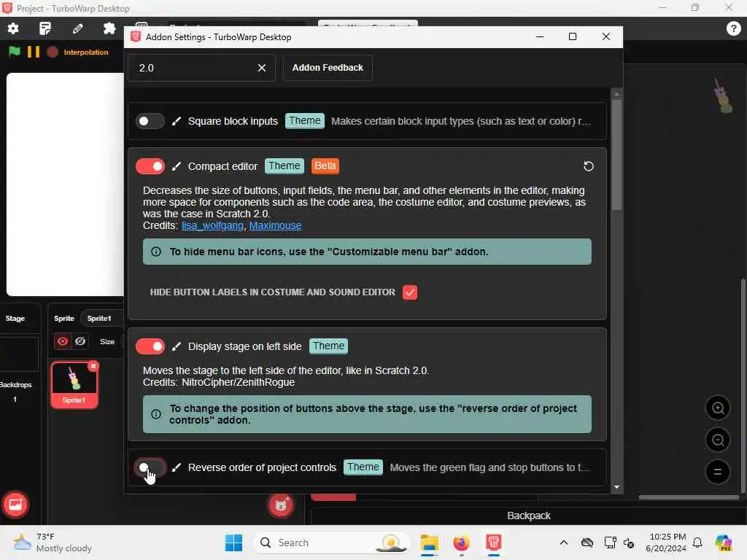The height and width of the screenshot is (560, 747).
Task: Open Maximouse credits link
Action: click(275, 226)
